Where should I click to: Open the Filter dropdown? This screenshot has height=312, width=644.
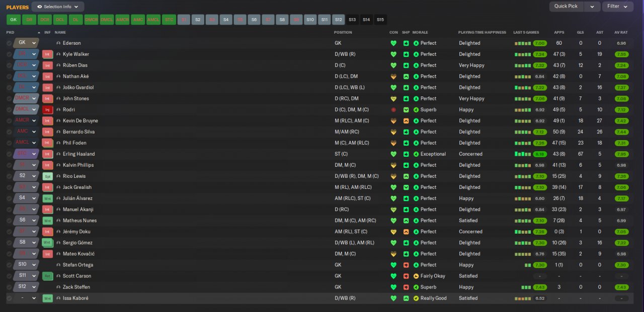pos(618,7)
